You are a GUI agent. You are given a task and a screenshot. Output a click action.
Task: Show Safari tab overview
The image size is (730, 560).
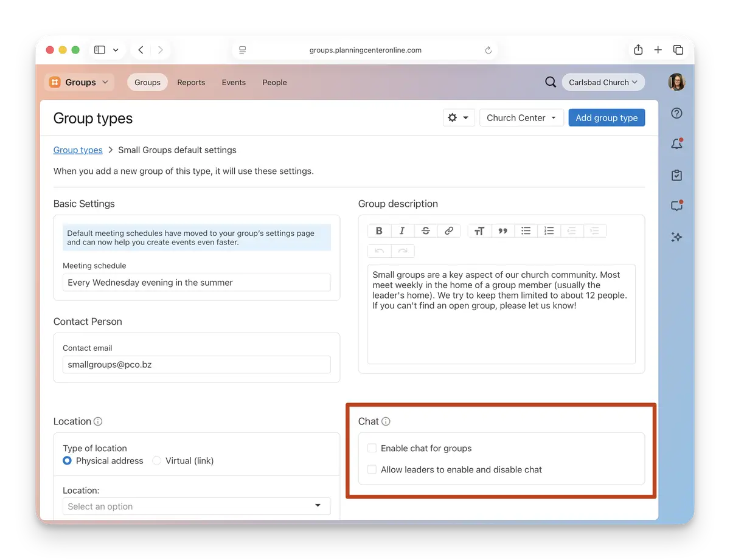(678, 50)
